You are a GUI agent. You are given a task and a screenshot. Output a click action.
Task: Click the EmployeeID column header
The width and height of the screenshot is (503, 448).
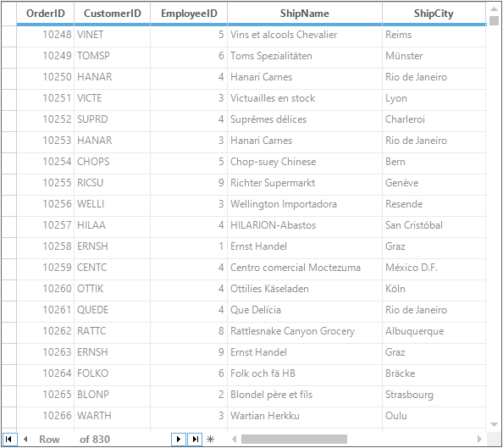pos(189,14)
